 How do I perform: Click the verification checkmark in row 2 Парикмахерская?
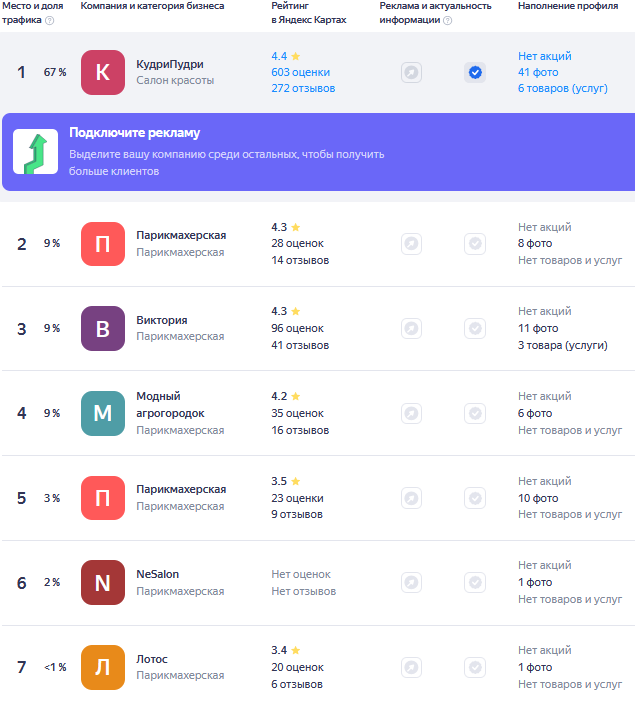tap(475, 244)
